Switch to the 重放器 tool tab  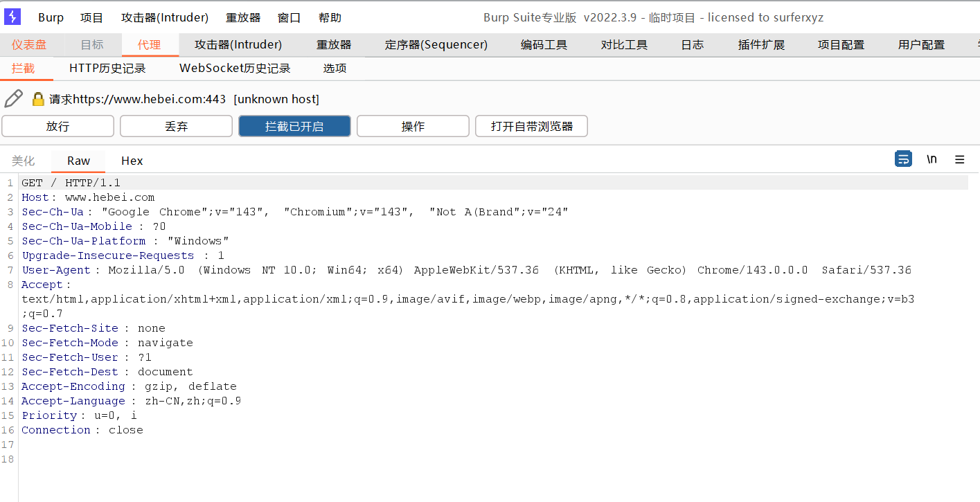(334, 44)
